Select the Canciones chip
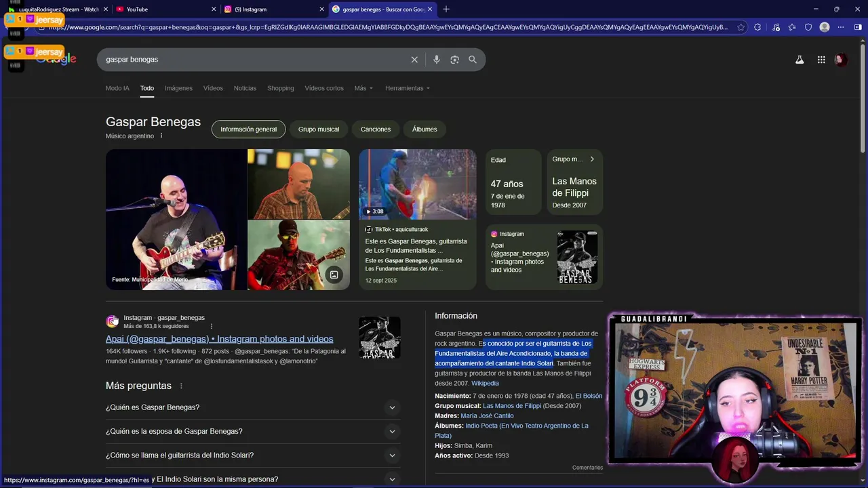This screenshot has width=868, height=488. pos(376,129)
